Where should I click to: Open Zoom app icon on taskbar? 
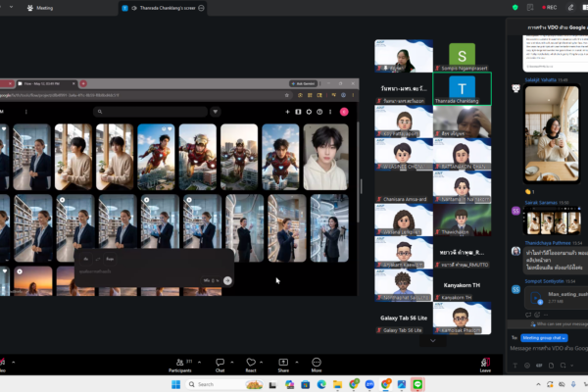click(369, 384)
